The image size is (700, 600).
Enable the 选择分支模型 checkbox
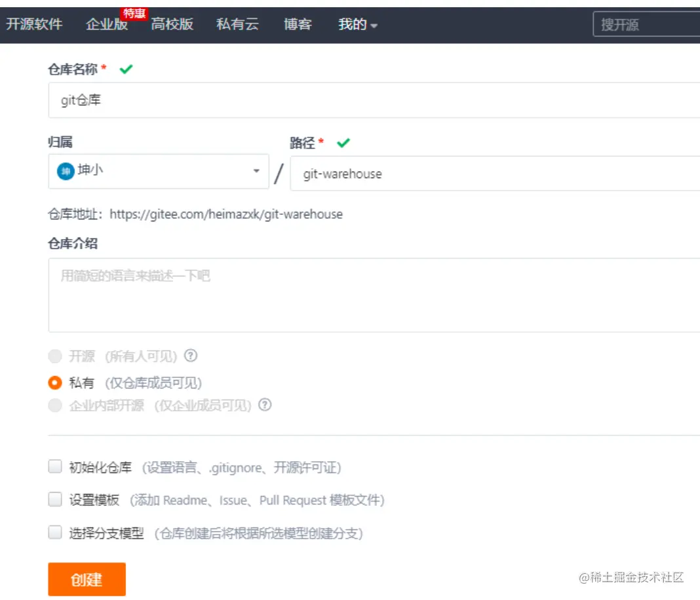point(55,532)
